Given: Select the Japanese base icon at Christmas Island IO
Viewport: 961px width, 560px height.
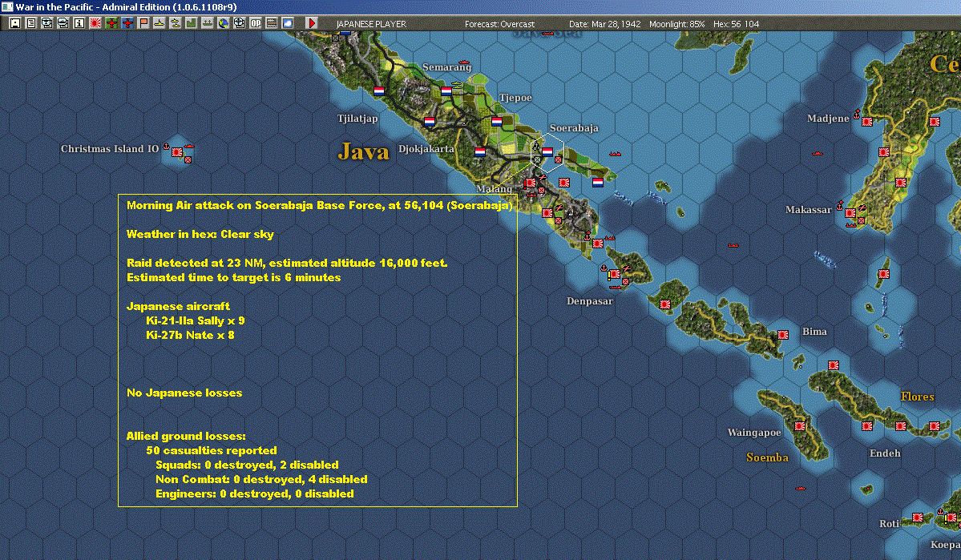Looking at the screenshot, I should click(x=177, y=151).
